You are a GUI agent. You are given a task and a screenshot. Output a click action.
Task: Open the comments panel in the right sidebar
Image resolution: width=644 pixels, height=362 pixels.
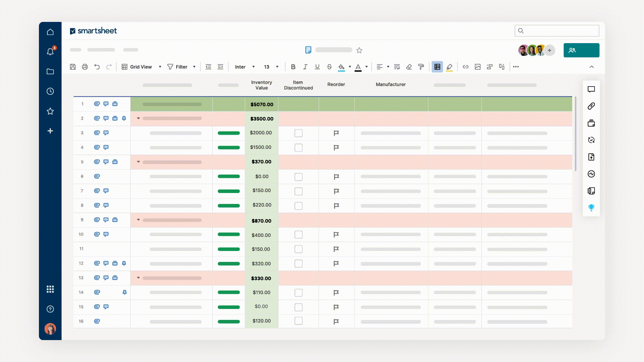(591, 89)
